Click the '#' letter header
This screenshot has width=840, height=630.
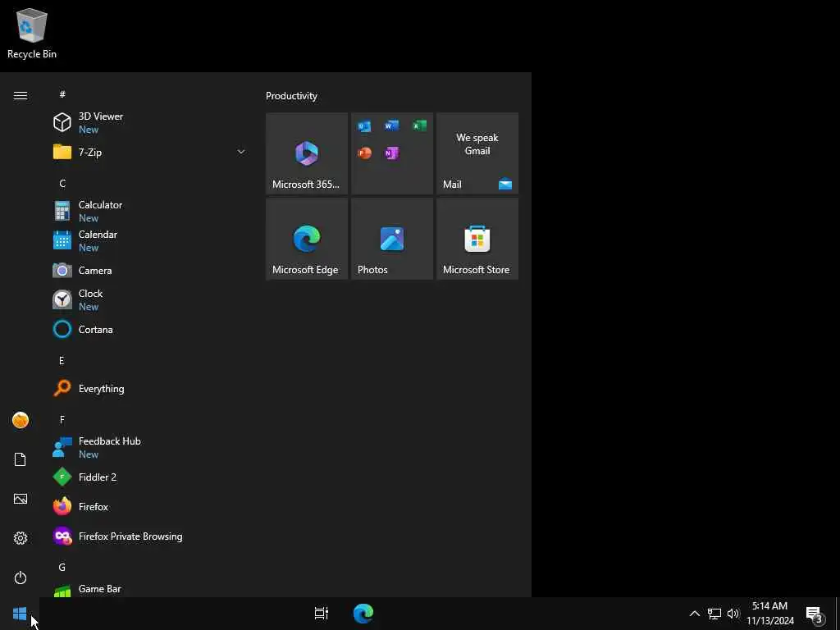[62, 94]
